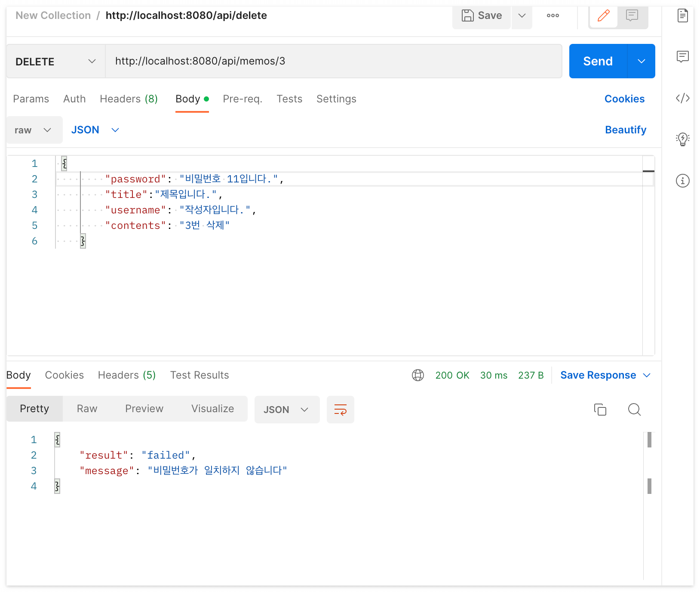Toggle word wrap in response

click(x=341, y=410)
